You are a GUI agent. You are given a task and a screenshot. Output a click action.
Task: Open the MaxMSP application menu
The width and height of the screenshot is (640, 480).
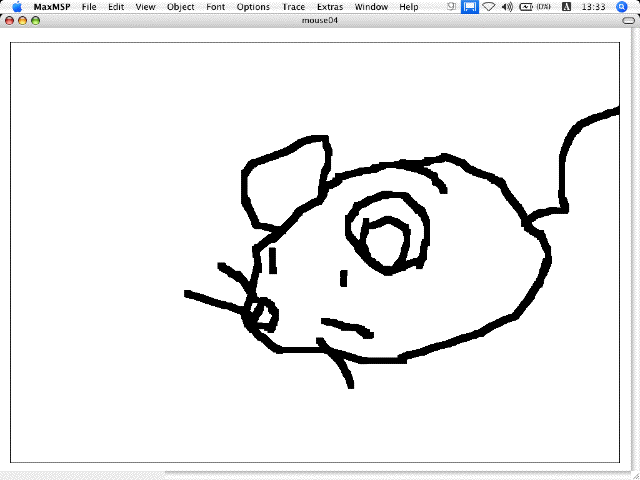pyautogui.click(x=52, y=7)
